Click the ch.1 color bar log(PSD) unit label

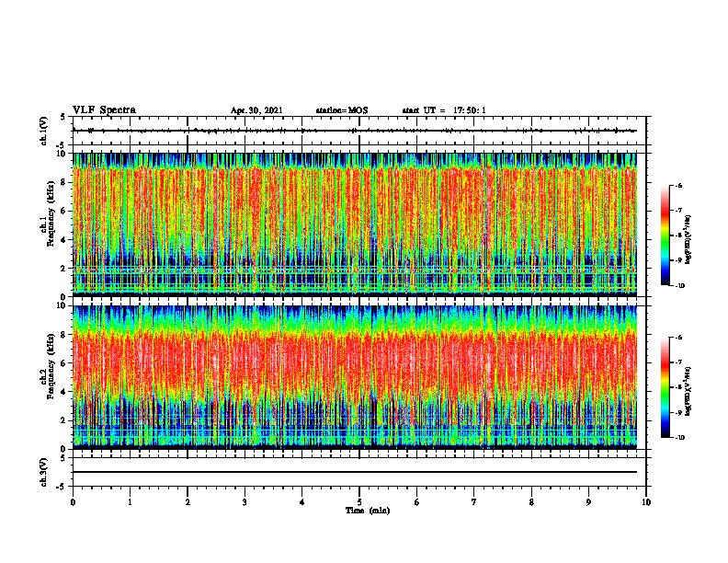pyautogui.click(x=688, y=240)
